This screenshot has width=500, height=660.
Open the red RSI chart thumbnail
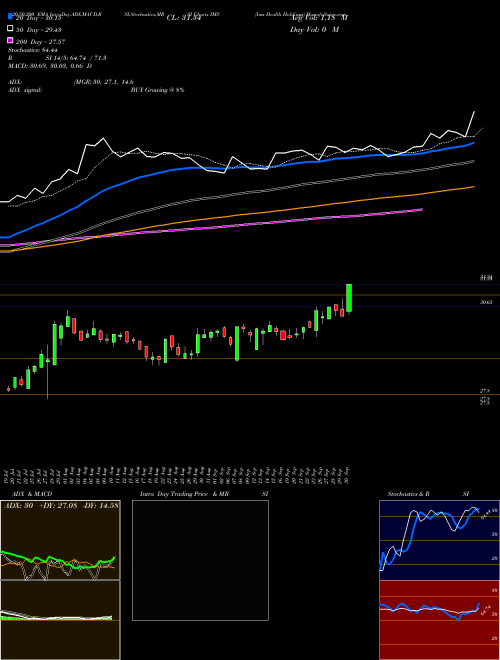439,620
